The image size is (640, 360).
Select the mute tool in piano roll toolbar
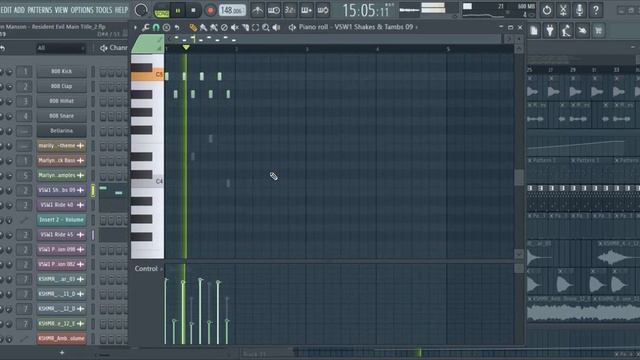235,27
